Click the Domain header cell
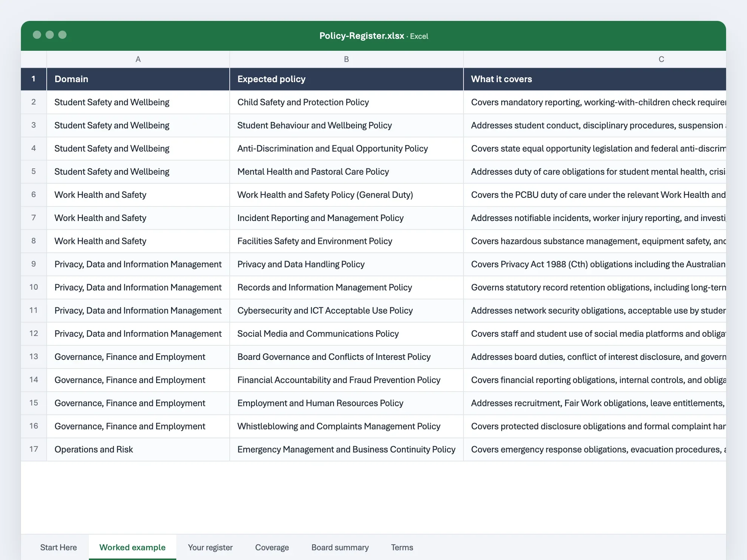Viewport: 747px width, 560px height. (x=138, y=79)
